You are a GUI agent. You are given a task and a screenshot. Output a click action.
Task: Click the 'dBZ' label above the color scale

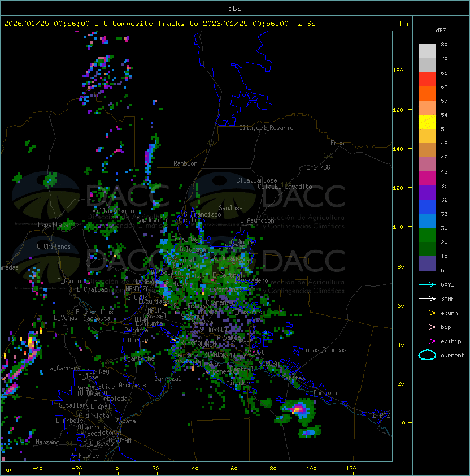click(441, 31)
